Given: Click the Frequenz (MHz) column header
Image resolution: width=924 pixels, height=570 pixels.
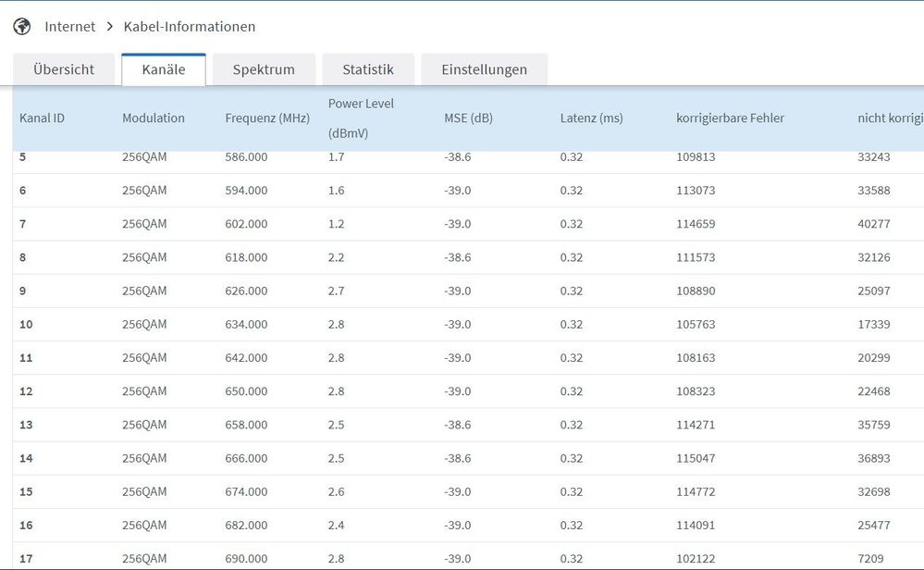Looking at the screenshot, I should (x=267, y=118).
